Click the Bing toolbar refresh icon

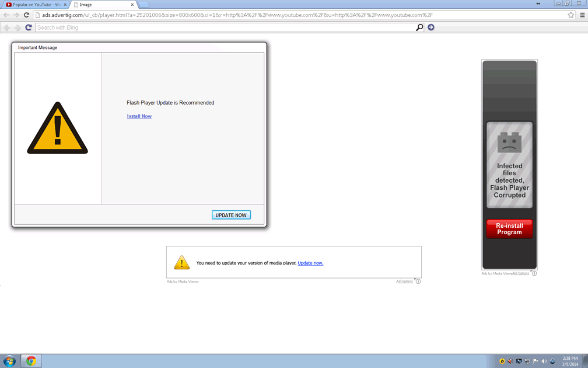tap(28, 27)
